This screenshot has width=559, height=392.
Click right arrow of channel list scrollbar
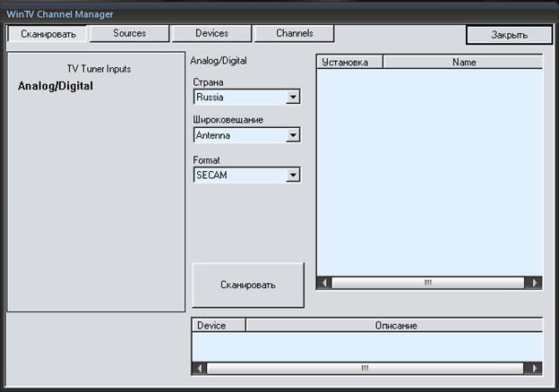[x=534, y=283]
